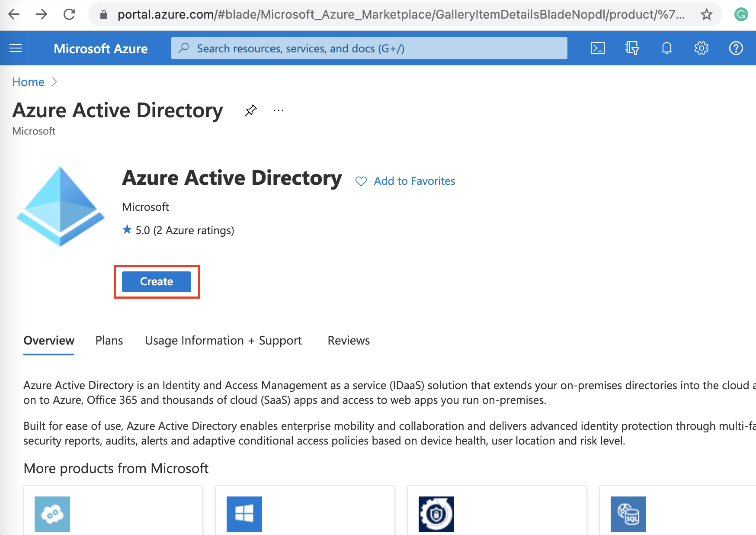Viewport: 756px width, 535px height.
Task: Open the notifications bell
Action: (666, 48)
